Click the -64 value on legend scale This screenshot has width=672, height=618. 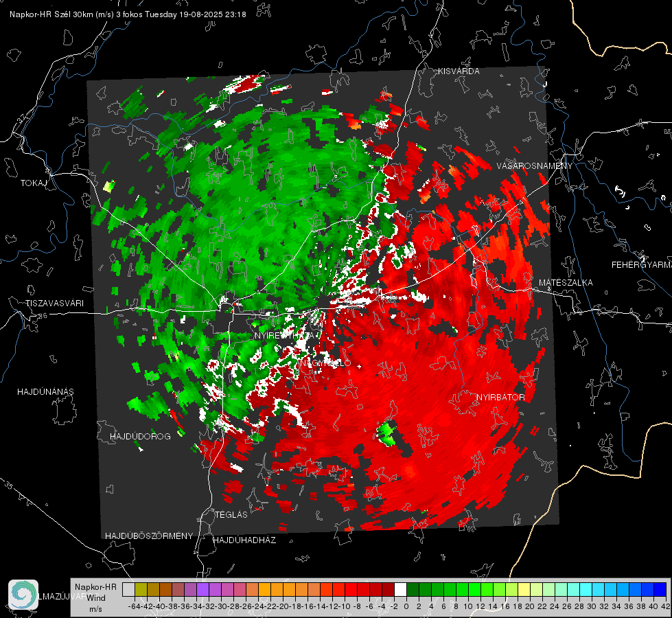coord(135,606)
